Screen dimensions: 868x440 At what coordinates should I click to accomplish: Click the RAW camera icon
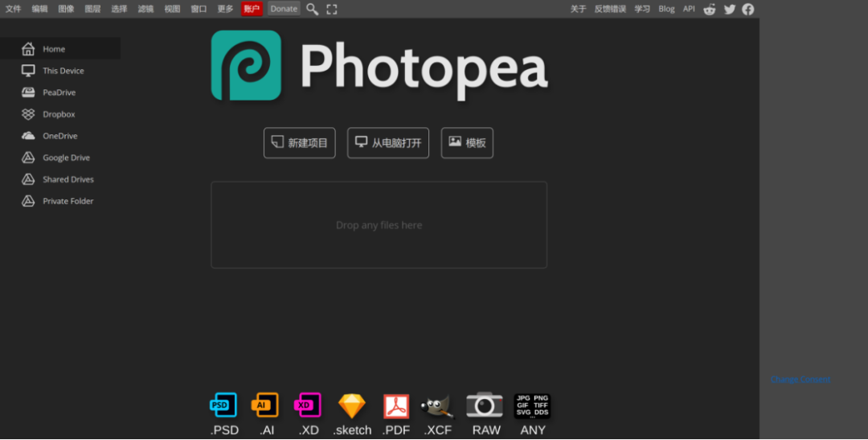tap(485, 405)
